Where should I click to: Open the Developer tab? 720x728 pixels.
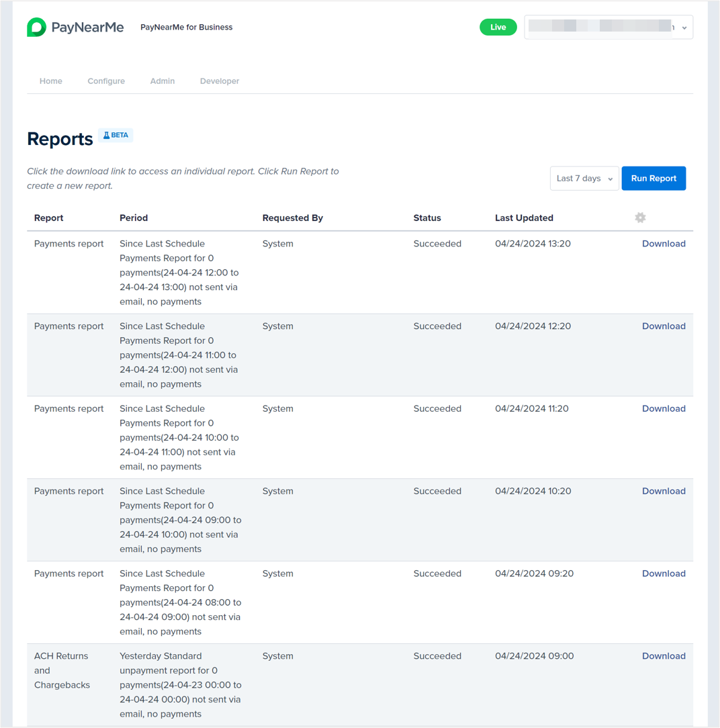[x=219, y=81]
